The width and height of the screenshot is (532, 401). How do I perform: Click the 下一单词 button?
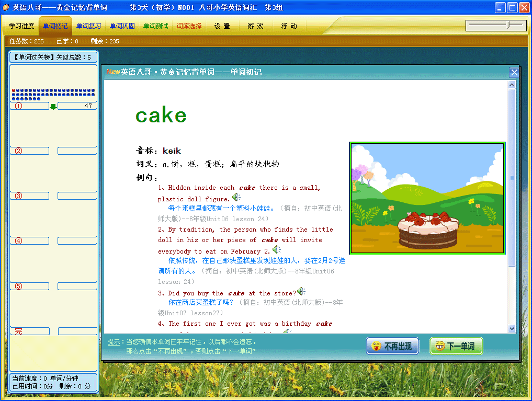(x=456, y=346)
